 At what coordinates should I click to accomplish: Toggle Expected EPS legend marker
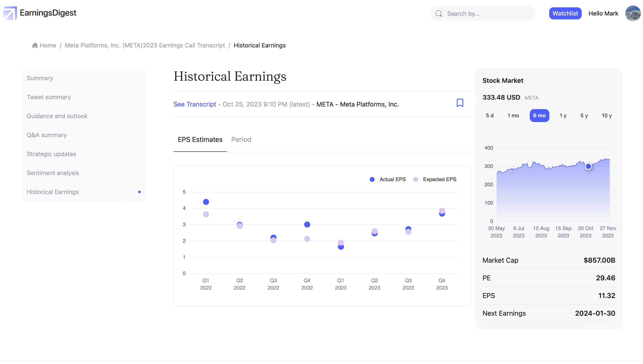point(415,179)
